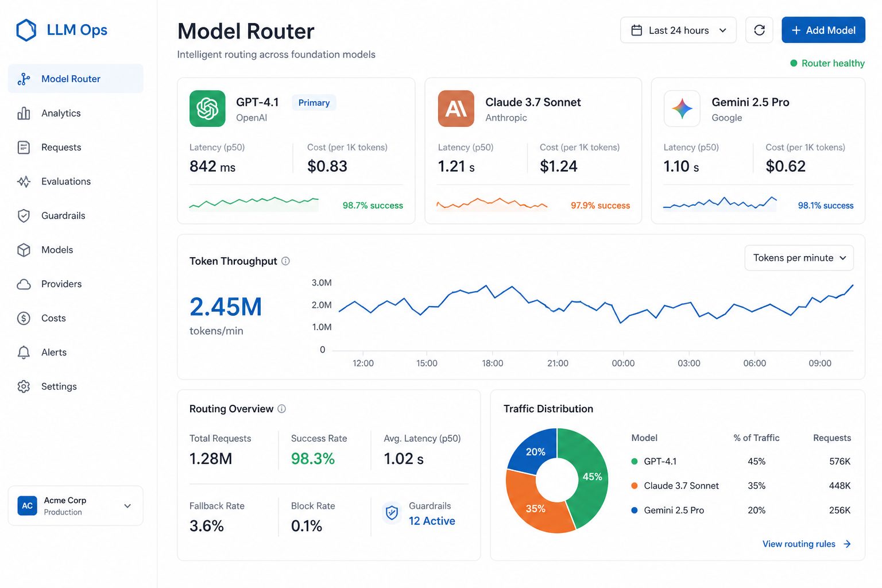This screenshot has height=588, width=882.
Task: Click the Evaluations pulse icon
Action: (x=24, y=181)
